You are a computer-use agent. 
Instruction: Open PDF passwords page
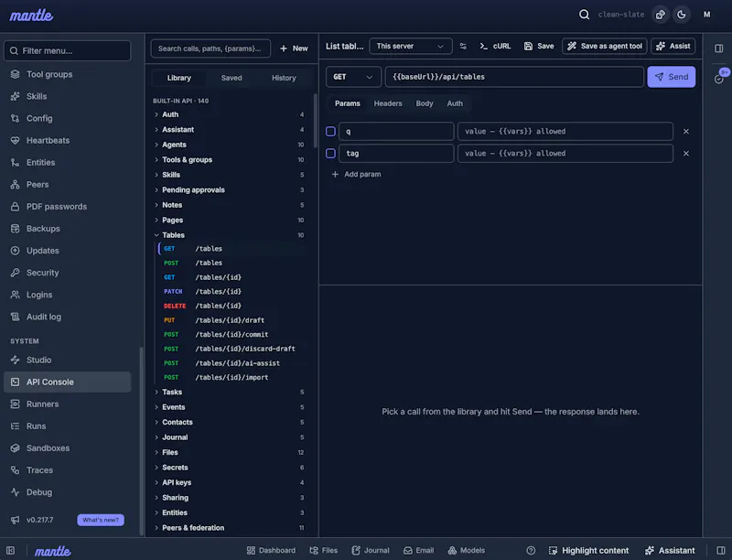67,206
